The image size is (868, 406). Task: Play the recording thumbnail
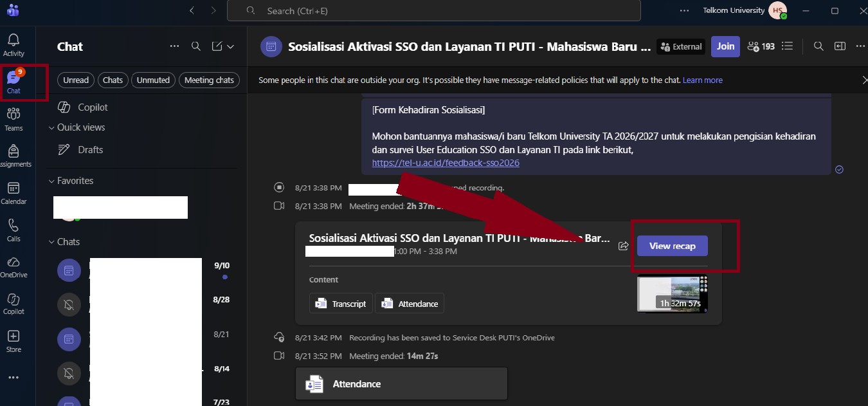point(672,294)
